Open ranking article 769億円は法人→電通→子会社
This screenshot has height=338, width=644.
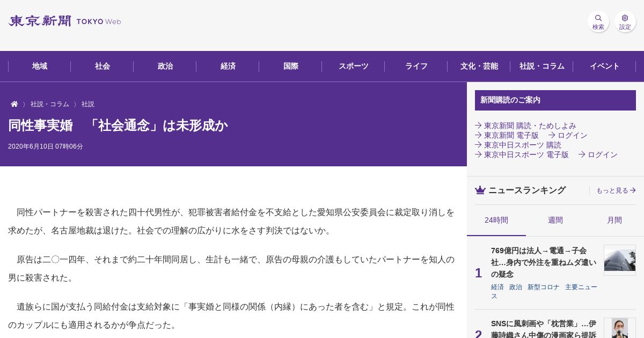pos(544,262)
